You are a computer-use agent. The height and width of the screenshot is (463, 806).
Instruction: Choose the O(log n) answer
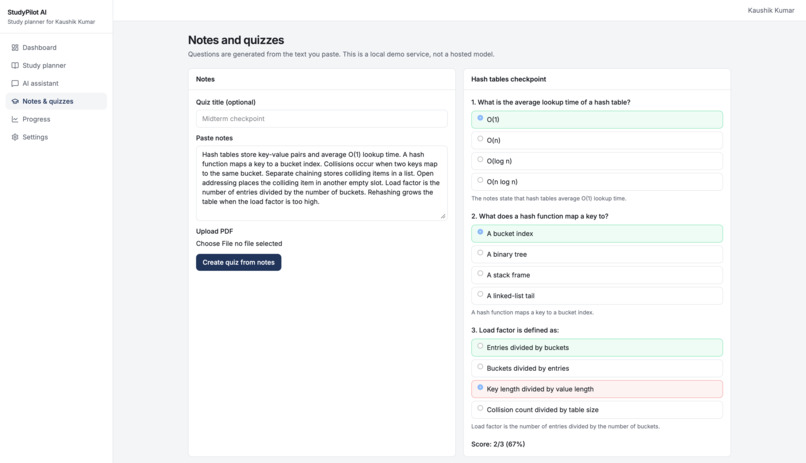tap(597, 161)
